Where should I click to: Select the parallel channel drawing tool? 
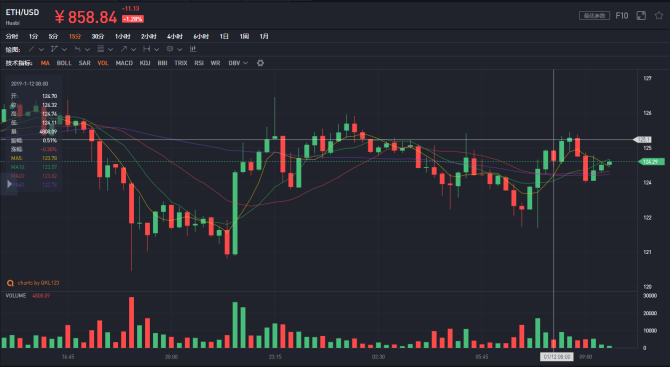pyautogui.click(x=54, y=49)
